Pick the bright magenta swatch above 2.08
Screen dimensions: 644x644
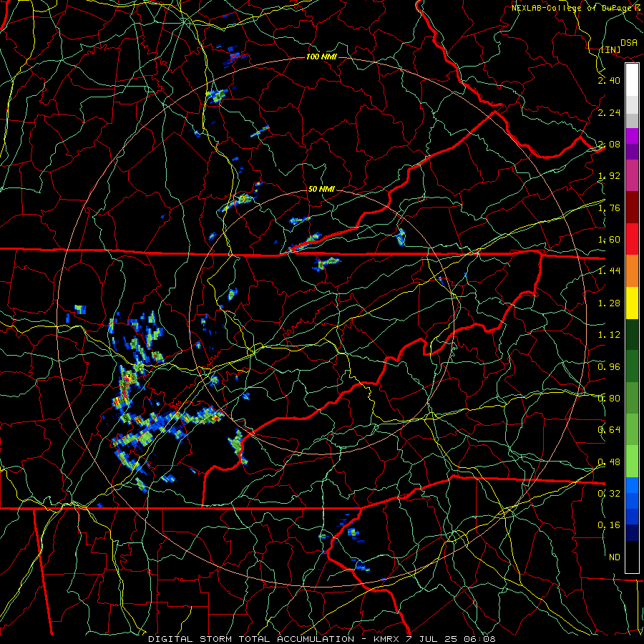pos(632,136)
